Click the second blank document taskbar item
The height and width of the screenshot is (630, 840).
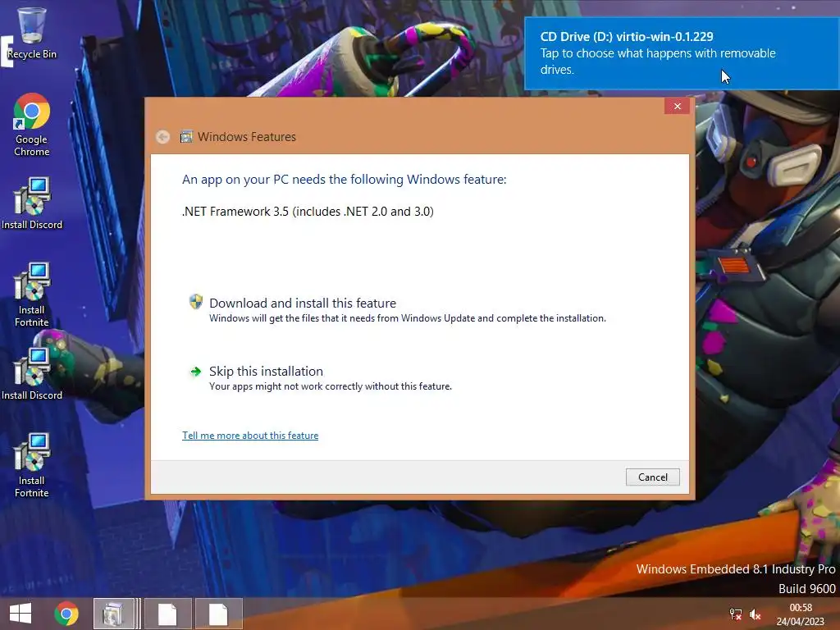(x=218, y=614)
